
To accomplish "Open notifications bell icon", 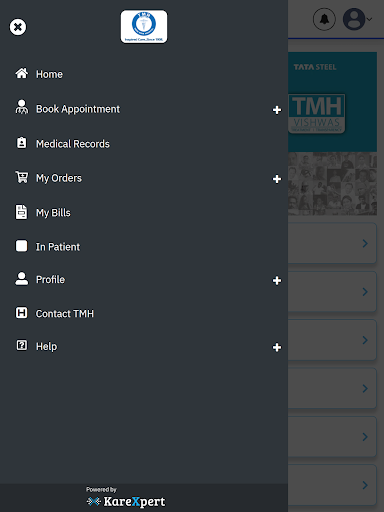I will pyautogui.click(x=324, y=19).
